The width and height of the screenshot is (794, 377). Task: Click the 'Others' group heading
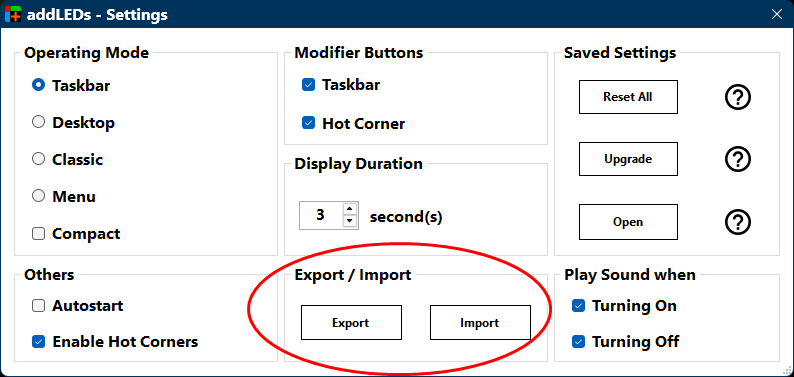pos(49,275)
